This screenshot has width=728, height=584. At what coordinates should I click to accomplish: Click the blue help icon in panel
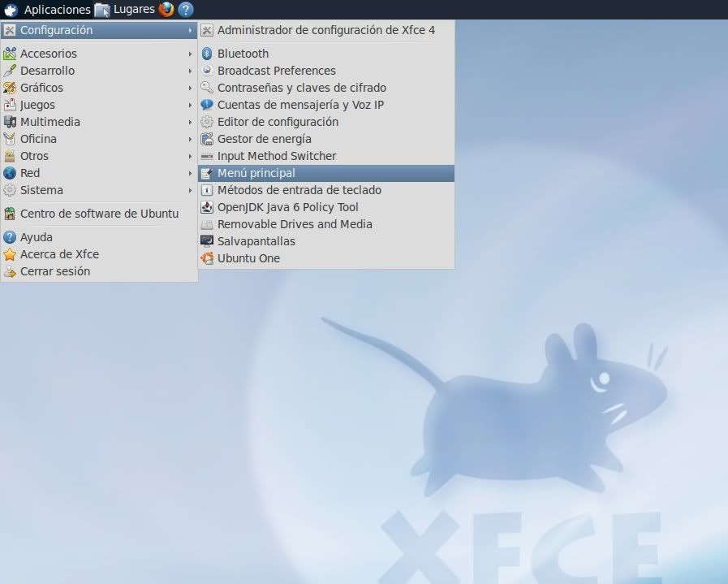(x=186, y=9)
